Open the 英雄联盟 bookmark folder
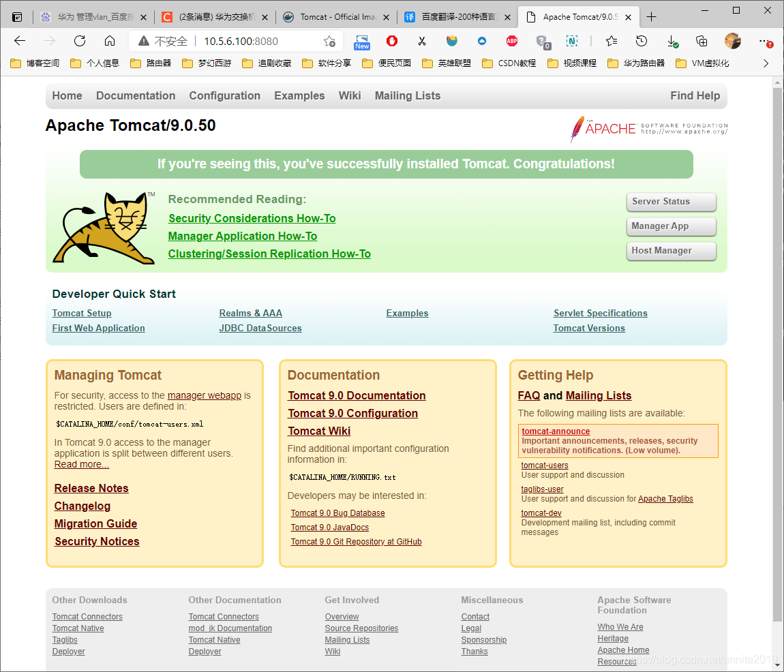Screen dimensions: 784x672 click(x=447, y=63)
